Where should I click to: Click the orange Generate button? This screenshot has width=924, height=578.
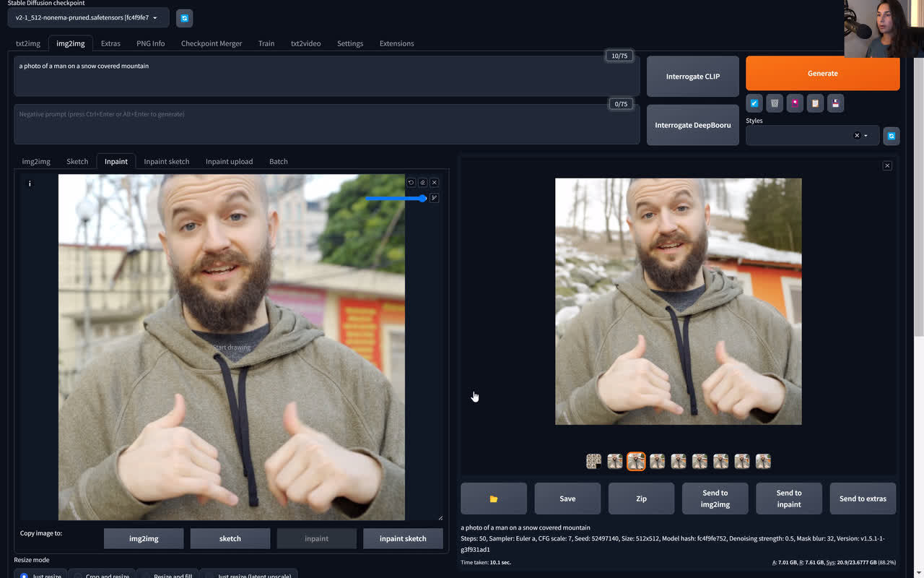(x=823, y=73)
